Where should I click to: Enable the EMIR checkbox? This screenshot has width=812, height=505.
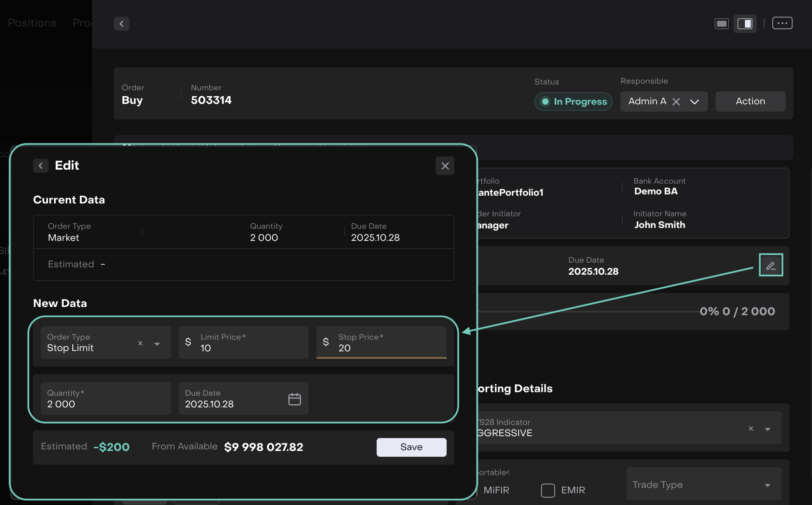pyautogui.click(x=548, y=490)
